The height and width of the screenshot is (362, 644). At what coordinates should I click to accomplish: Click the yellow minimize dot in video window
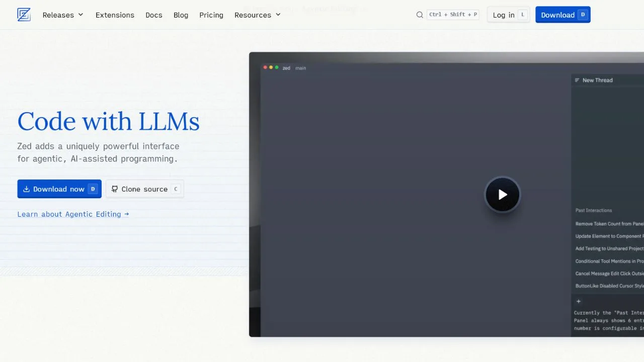(271, 67)
